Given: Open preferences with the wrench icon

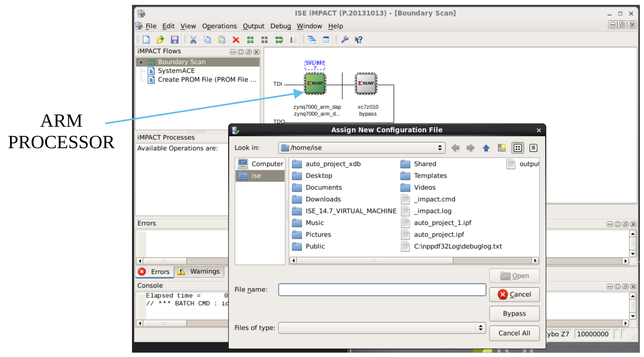Looking at the screenshot, I should (345, 39).
